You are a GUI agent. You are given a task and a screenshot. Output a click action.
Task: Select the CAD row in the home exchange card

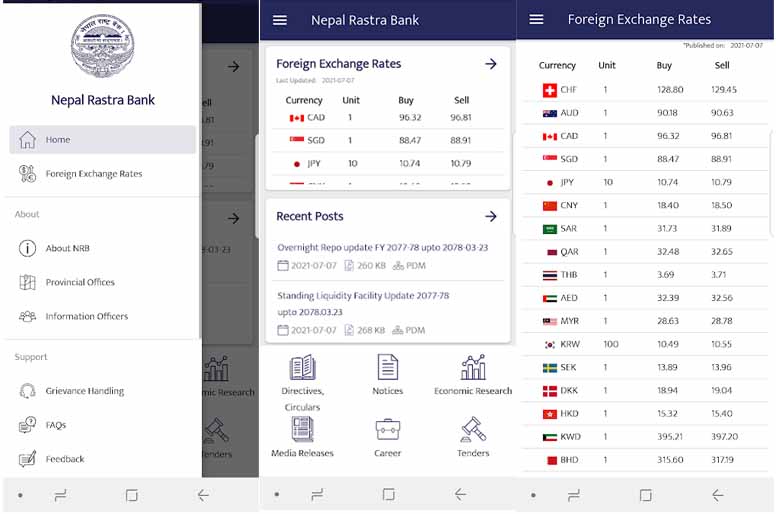pyautogui.click(x=388, y=118)
